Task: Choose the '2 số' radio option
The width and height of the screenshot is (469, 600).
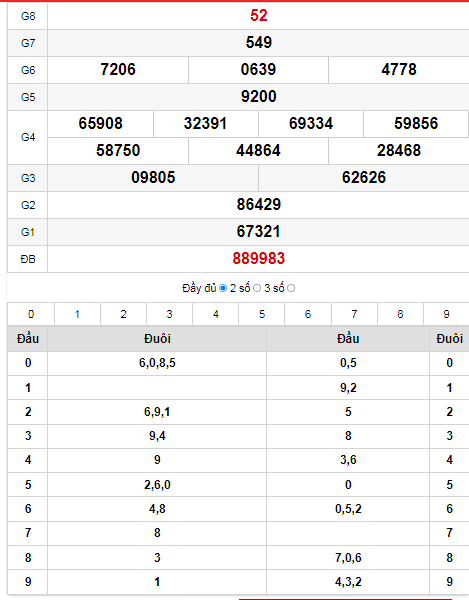Action: pyautogui.click(x=257, y=288)
